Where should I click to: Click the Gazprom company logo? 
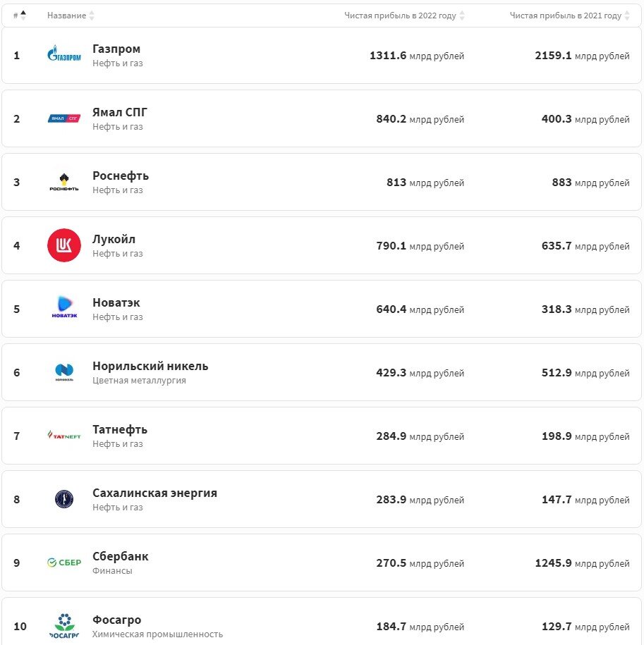coord(63,54)
